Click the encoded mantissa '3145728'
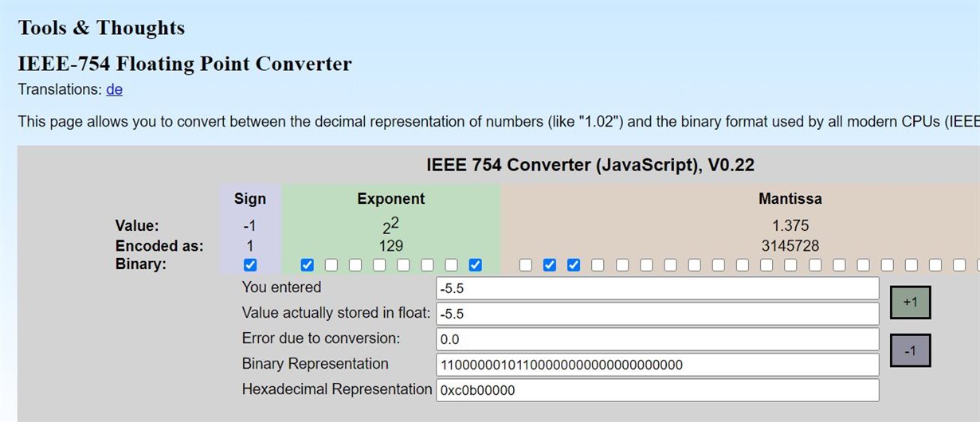The width and height of the screenshot is (980, 422). pos(790,245)
